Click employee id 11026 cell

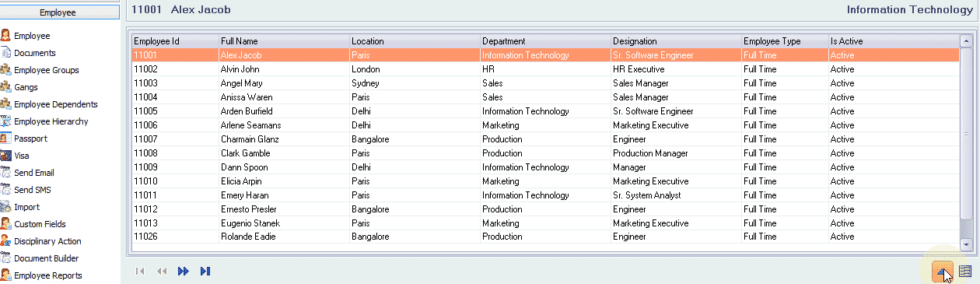[175, 237]
